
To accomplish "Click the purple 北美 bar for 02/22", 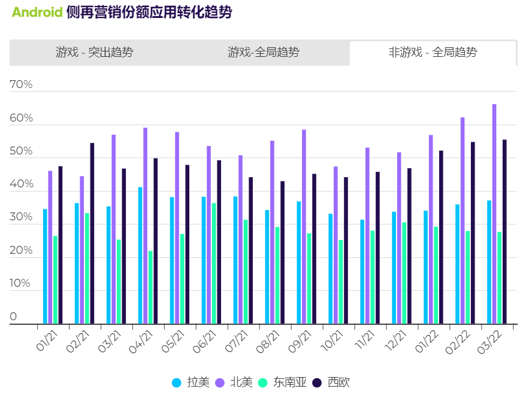I will [x=463, y=220].
